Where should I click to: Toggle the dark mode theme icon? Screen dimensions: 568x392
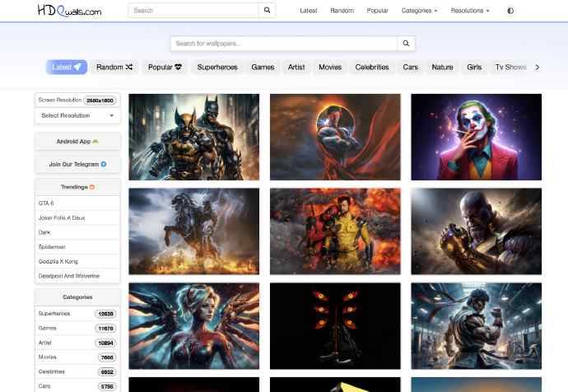point(510,11)
